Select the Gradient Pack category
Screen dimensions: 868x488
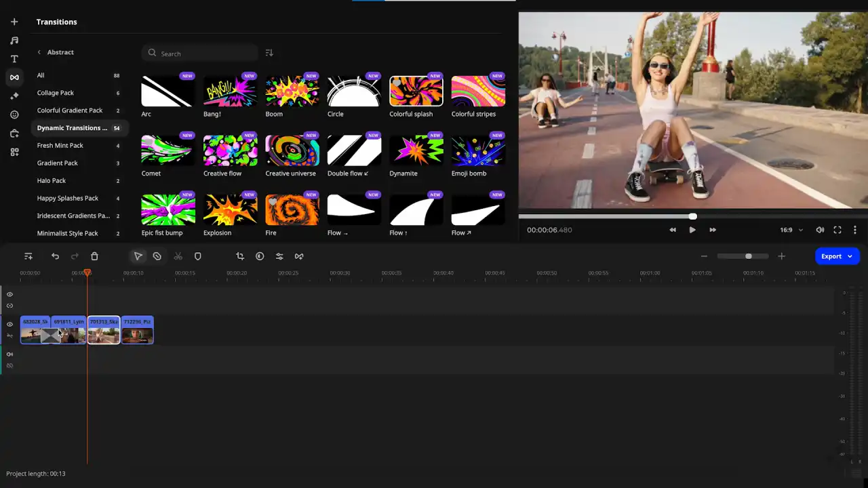[79, 163]
